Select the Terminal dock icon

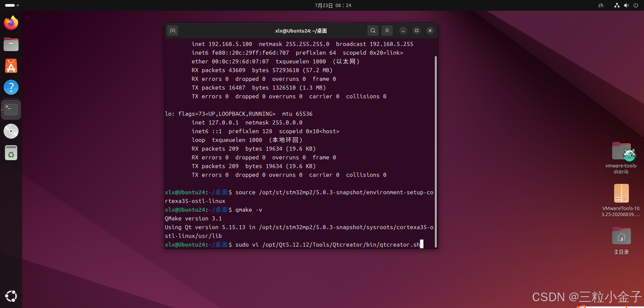coord(11,110)
